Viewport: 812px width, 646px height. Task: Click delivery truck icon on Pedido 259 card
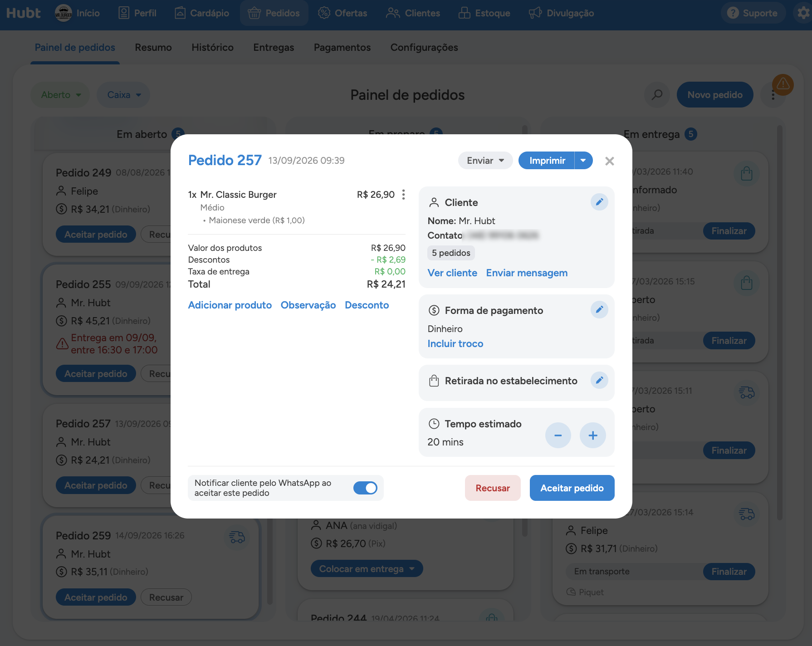(x=237, y=538)
